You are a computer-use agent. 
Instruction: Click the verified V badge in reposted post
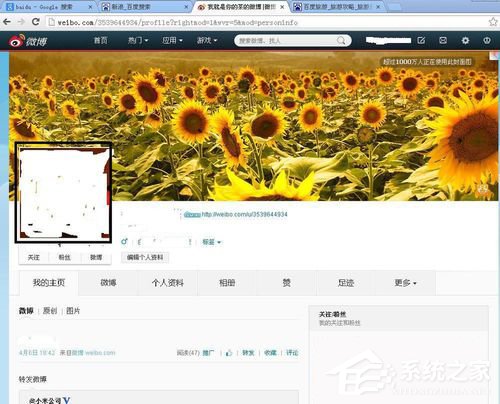pyautogui.click(x=66, y=400)
